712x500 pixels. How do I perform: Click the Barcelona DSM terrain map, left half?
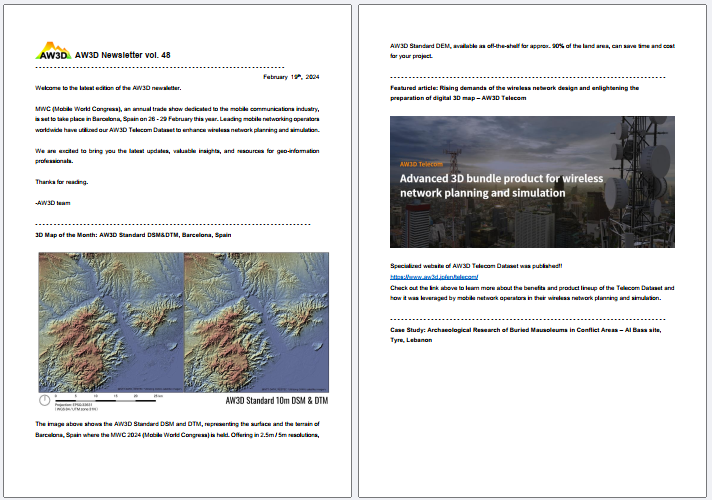[x=111, y=322]
